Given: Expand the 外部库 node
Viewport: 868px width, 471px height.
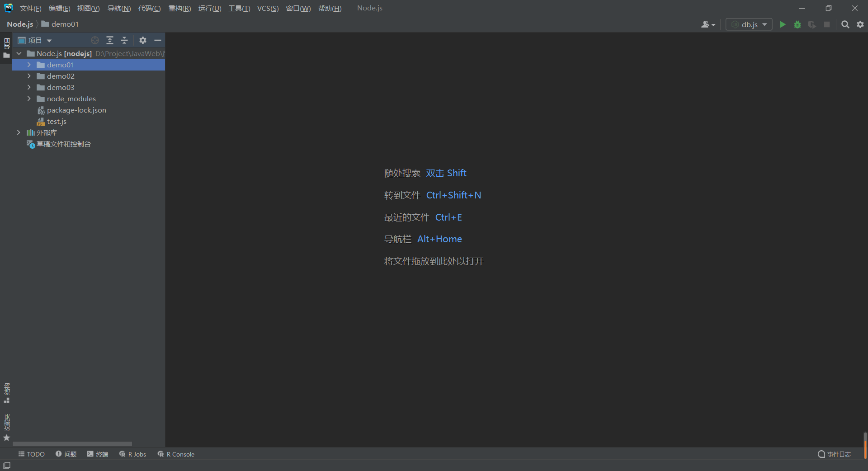Looking at the screenshot, I should [x=19, y=132].
